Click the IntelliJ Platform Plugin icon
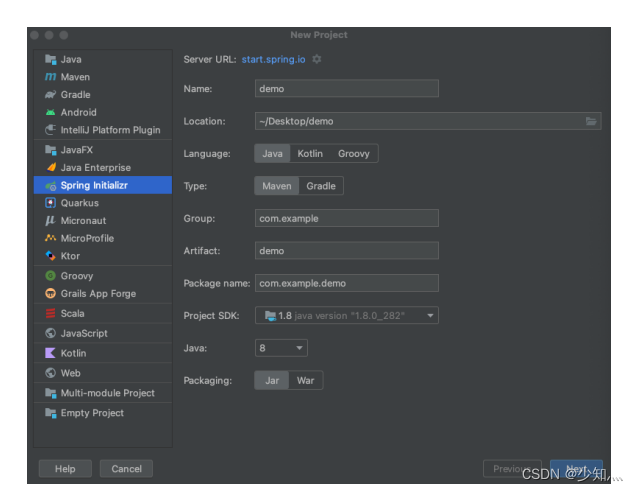Viewport: 638px width, 492px height. pos(50,130)
